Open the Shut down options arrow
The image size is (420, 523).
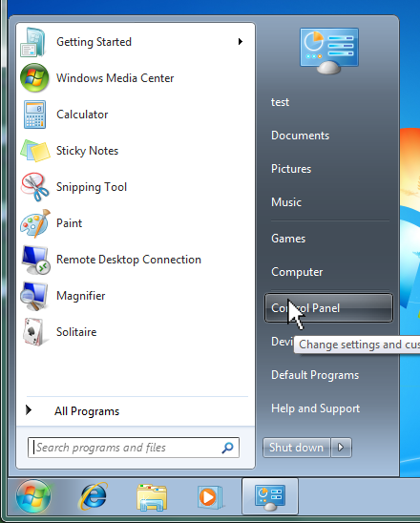point(341,448)
